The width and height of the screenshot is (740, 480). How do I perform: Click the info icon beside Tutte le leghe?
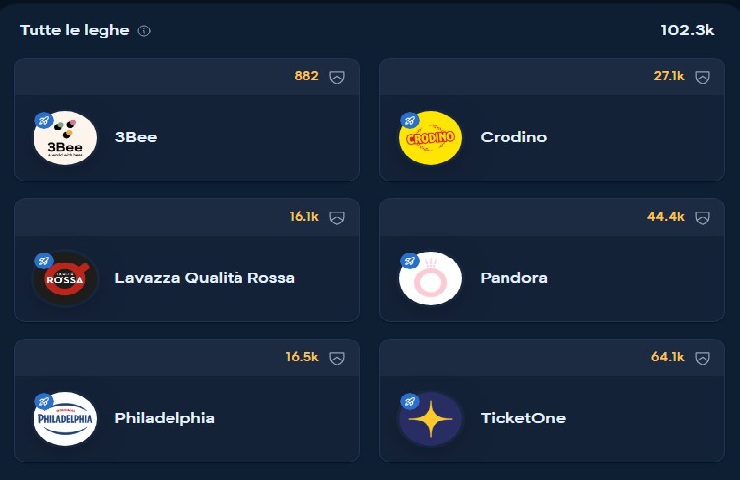144,31
